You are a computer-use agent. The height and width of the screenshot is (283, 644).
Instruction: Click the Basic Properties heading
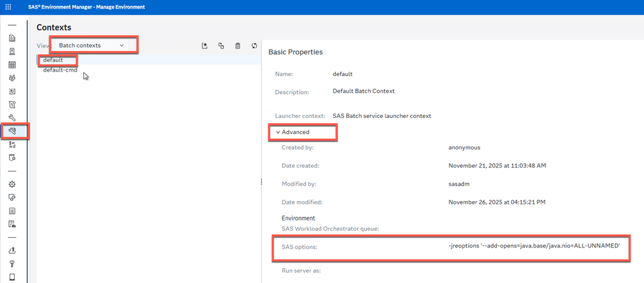(x=295, y=52)
